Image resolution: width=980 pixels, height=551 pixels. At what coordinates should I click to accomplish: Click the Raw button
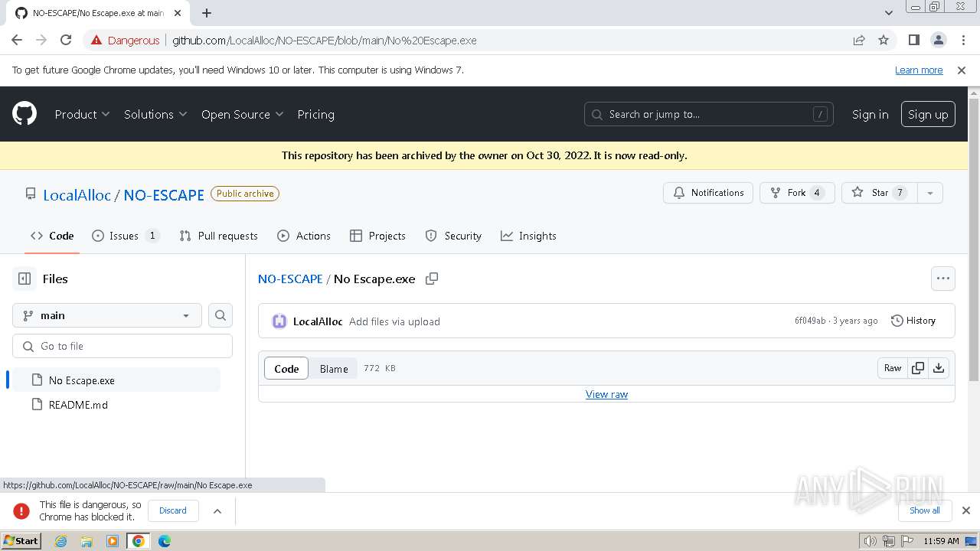893,368
